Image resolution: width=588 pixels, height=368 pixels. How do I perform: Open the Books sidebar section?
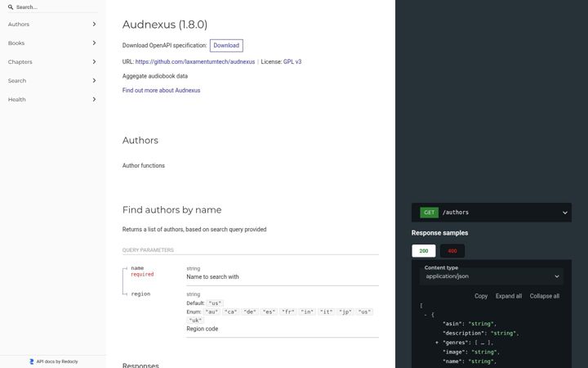53,43
